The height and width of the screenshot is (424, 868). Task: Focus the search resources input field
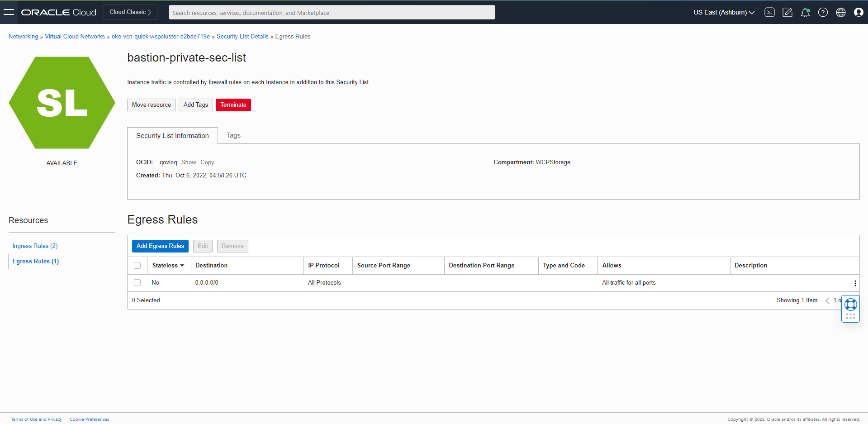(x=332, y=13)
